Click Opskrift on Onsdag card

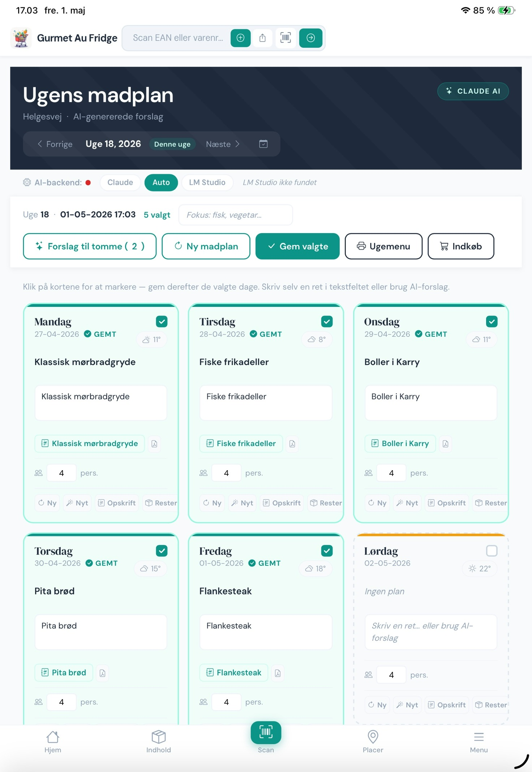[x=447, y=503]
